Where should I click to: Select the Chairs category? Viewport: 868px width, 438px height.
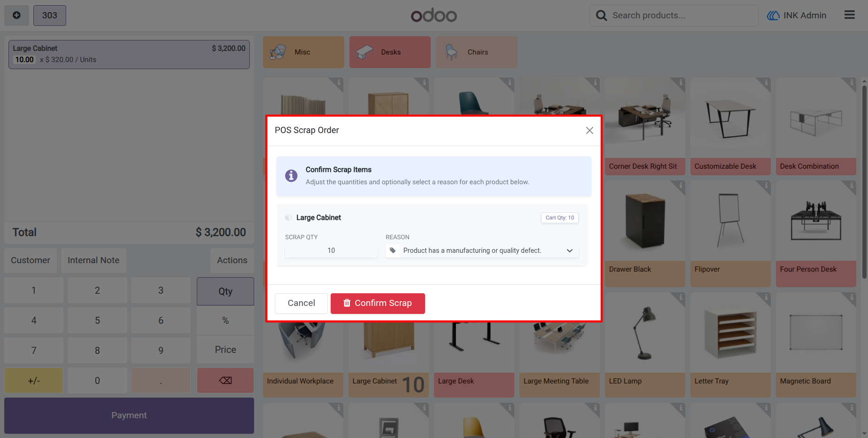[476, 52]
